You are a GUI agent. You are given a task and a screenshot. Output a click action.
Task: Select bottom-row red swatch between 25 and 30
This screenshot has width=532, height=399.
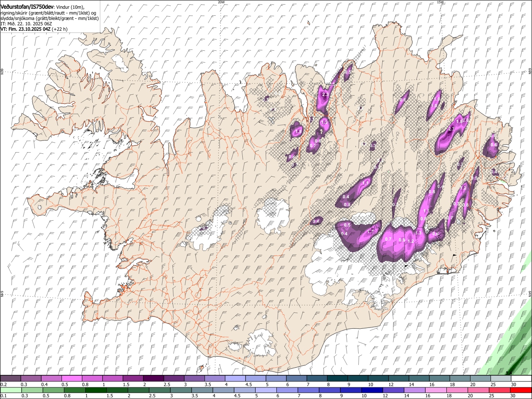point(500,390)
